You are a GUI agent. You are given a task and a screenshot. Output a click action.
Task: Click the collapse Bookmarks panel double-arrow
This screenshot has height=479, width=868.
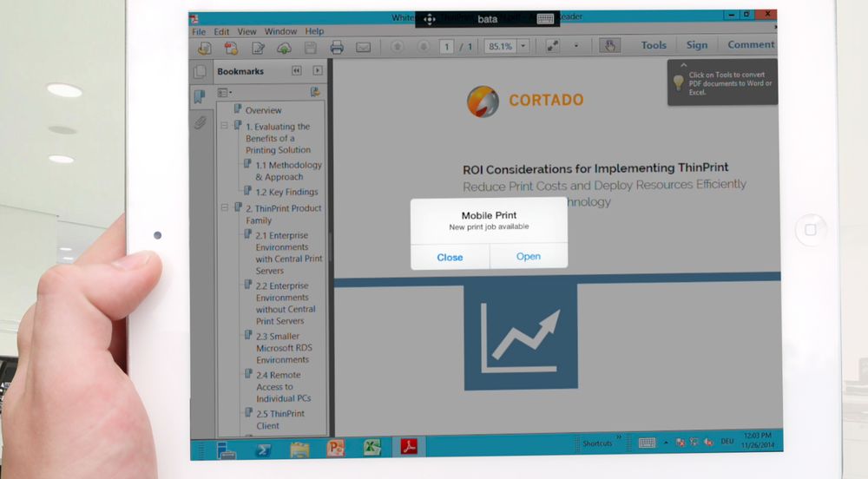[297, 71]
